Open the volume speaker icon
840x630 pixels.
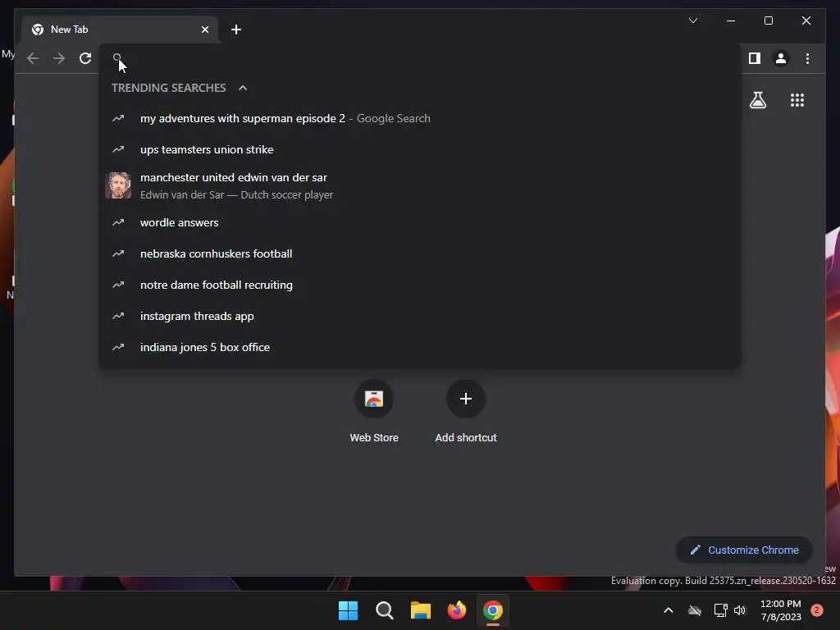(740, 610)
